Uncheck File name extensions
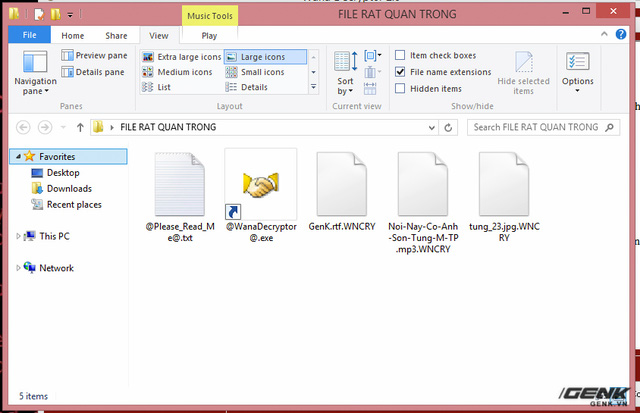Image resolution: width=640 pixels, height=413 pixels. coord(400,72)
